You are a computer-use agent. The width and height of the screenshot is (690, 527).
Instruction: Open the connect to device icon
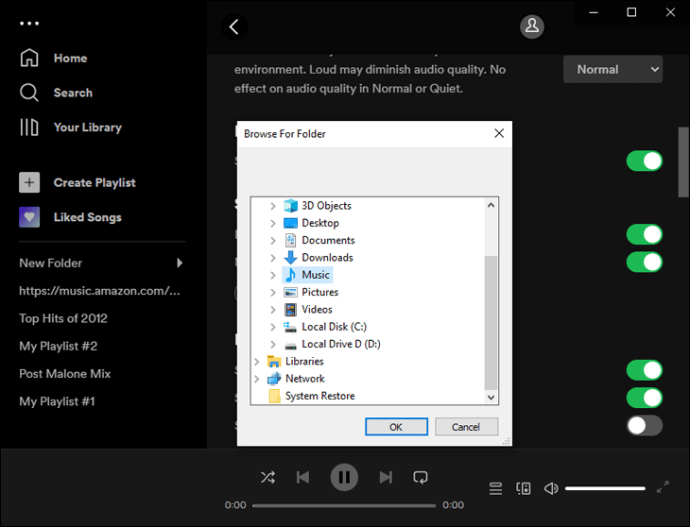pyautogui.click(x=523, y=488)
